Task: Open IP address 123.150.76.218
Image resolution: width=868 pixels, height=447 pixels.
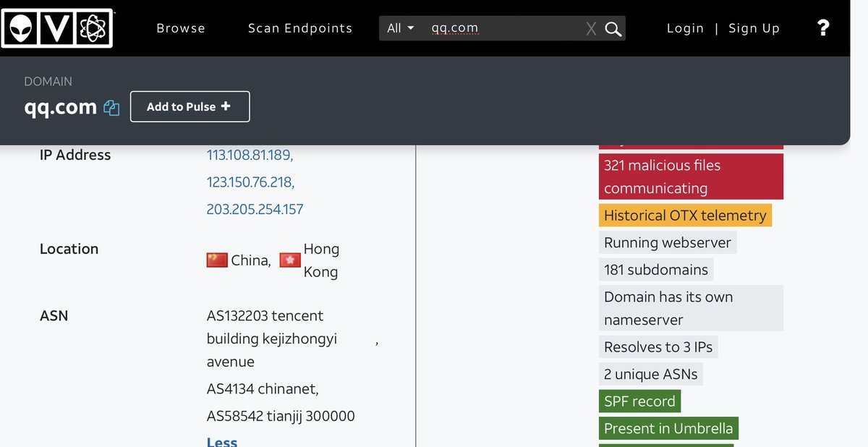Action: pyautogui.click(x=250, y=182)
